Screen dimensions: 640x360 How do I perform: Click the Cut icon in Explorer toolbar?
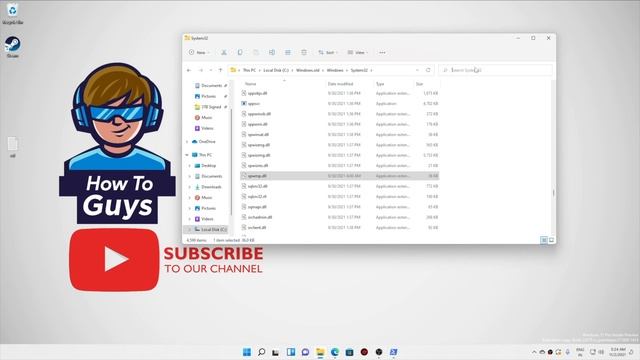(224, 52)
